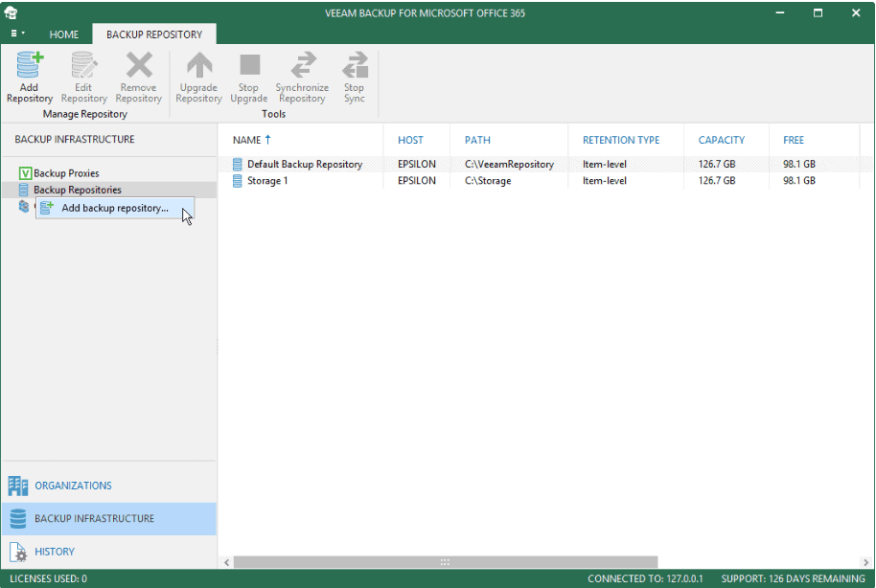Select Backup Repositories tree node
876x588 pixels.
77,190
